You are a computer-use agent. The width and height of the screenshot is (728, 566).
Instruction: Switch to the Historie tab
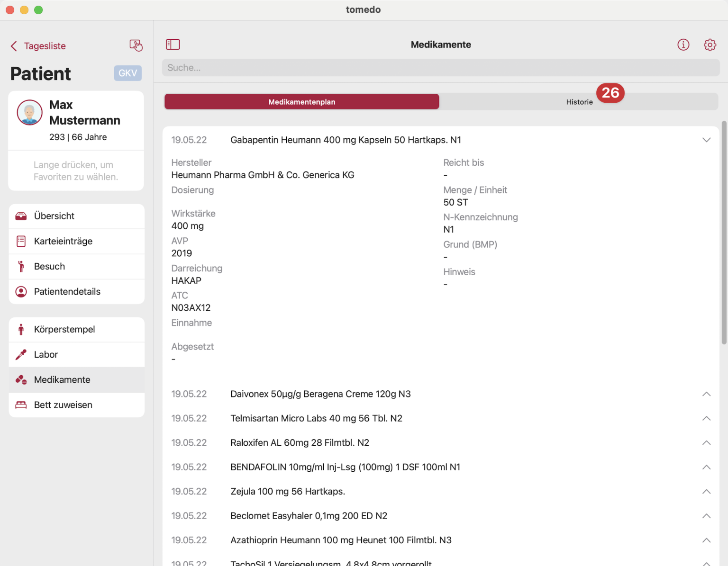579,101
